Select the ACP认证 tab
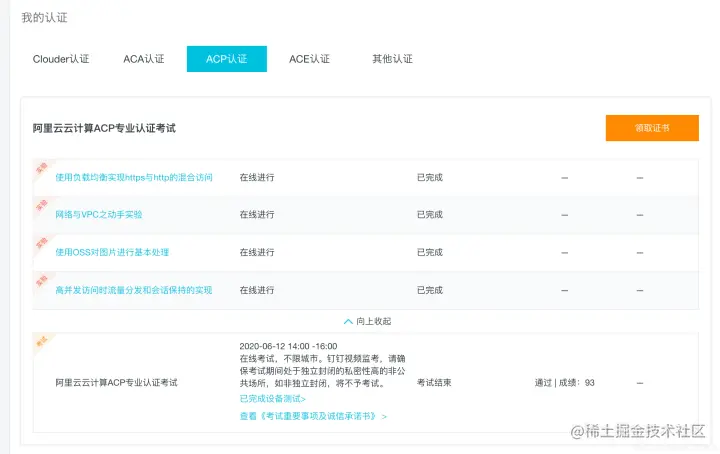Image resolution: width=720 pixels, height=454 pixels. pos(227,59)
